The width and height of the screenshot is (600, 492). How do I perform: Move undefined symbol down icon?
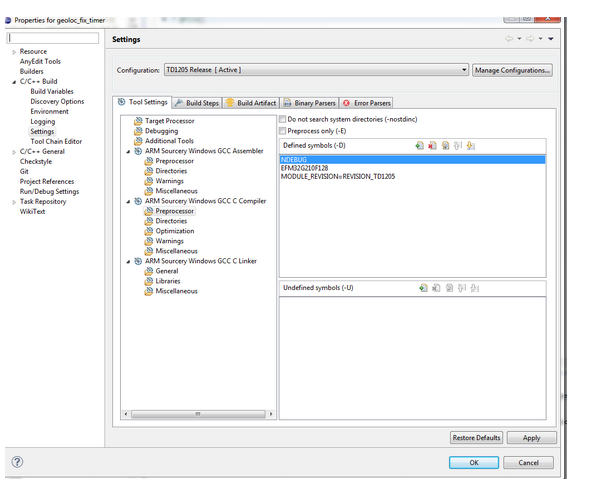click(474, 288)
